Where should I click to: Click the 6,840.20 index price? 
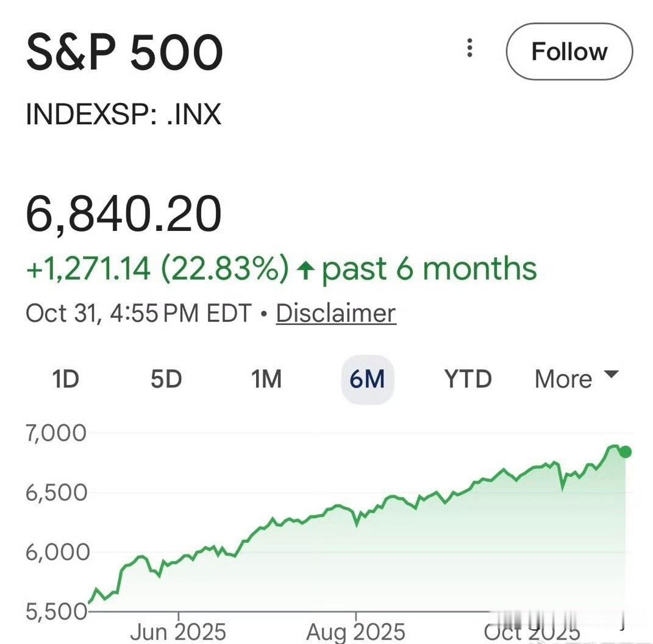124,214
